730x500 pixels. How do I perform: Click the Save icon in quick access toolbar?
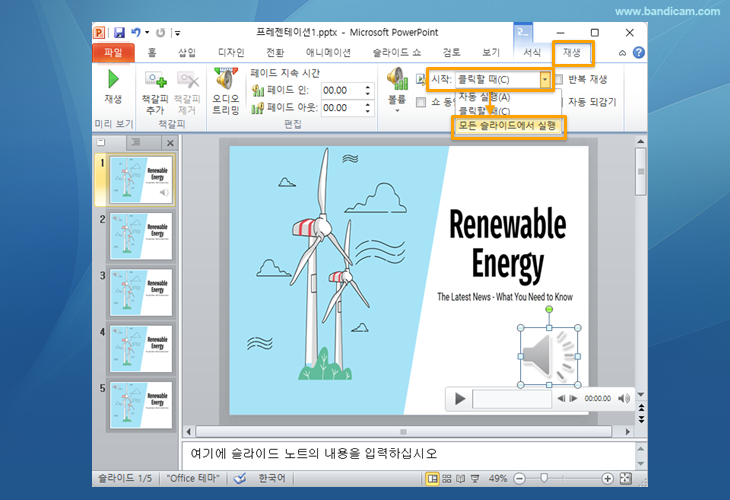[119, 33]
